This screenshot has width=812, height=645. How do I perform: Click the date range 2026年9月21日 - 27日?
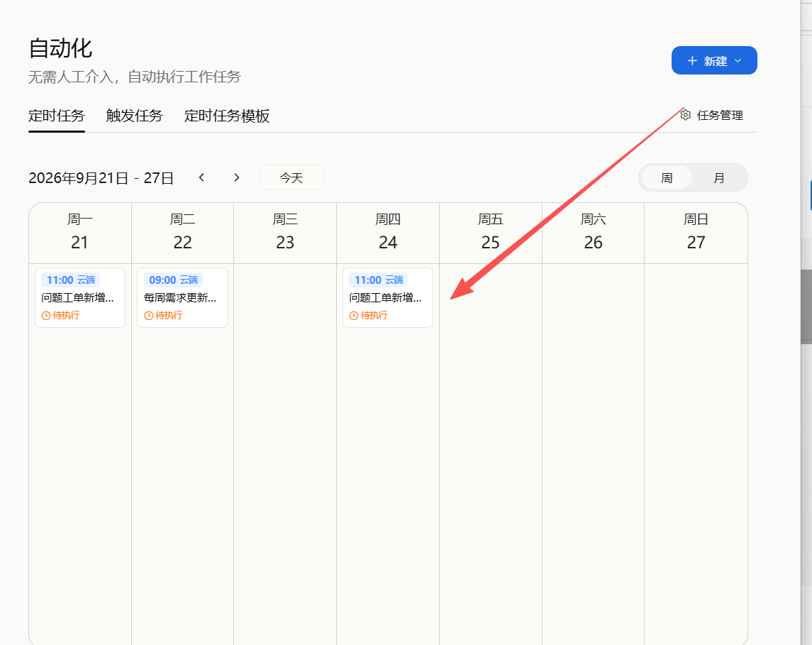(x=101, y=178)
